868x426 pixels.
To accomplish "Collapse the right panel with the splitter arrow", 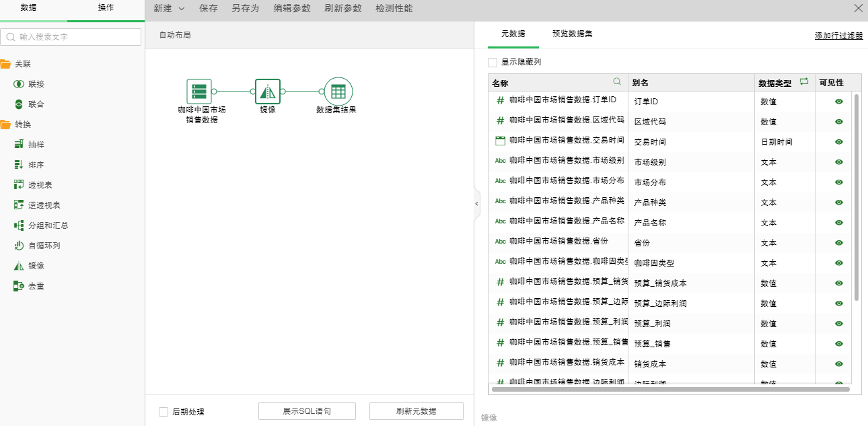I will tap(476, 203).
